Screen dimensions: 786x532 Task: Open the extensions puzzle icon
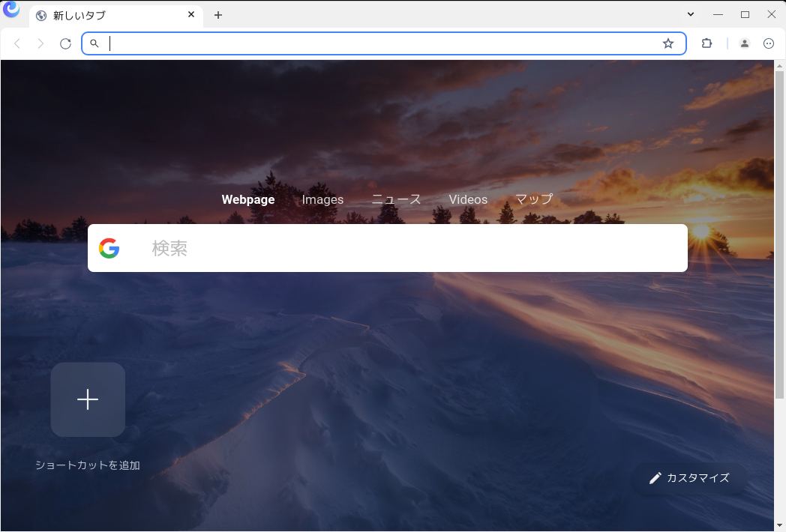pyautogui.click(x=706, y=43)
